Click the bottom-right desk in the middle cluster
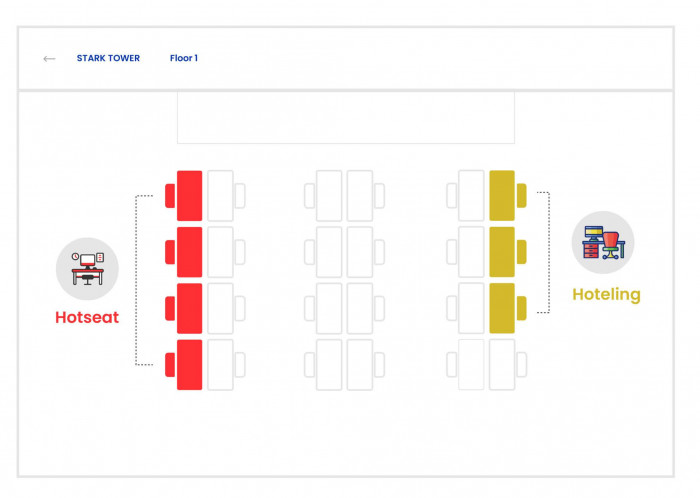This screenshot has width=700, height=498. click(x=360, y=365)
